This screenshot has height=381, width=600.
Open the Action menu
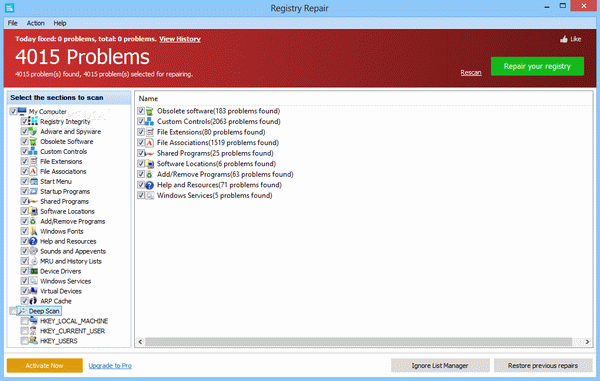[36, 23]
